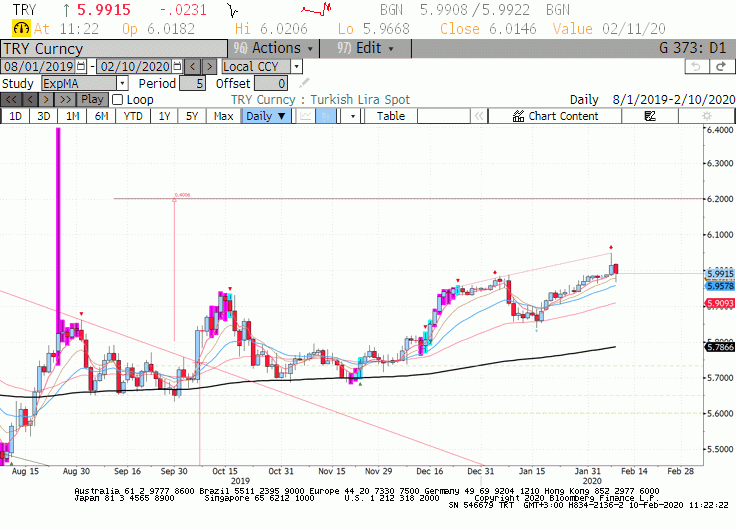Click the Offset value field
The image size is (736, 530).
271,84
